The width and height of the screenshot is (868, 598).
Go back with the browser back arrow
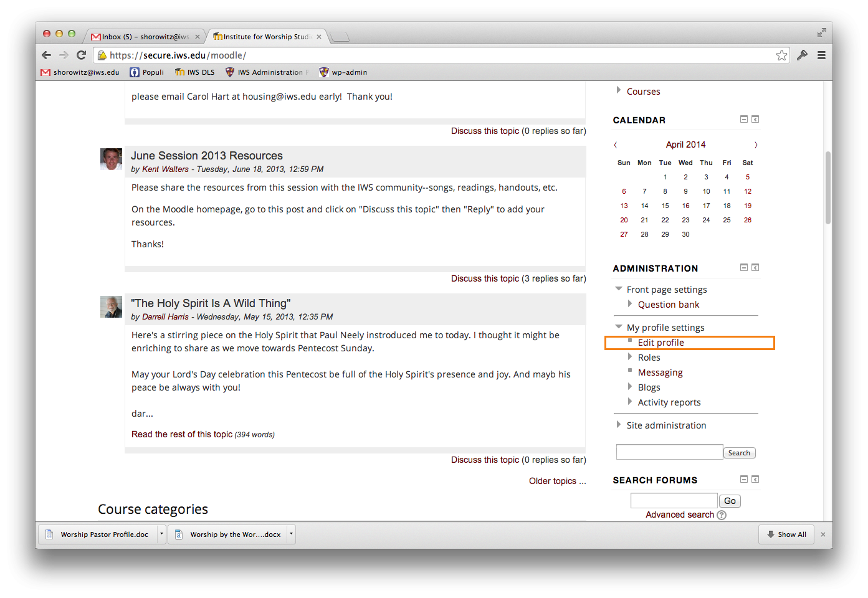(x=47, y=55)
